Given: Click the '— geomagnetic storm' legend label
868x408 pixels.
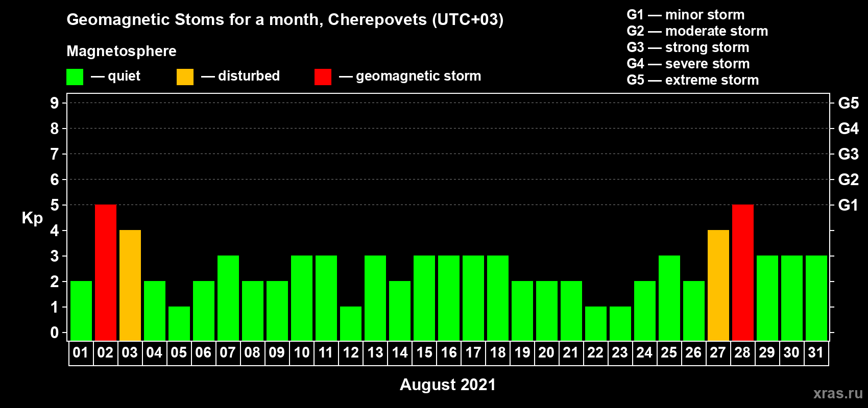Looking at the screenshot, I should [410, 76].
